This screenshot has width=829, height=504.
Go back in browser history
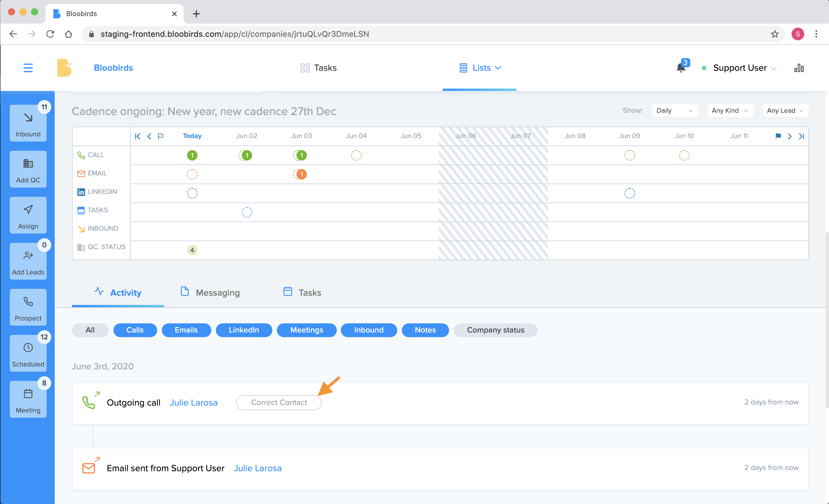tap(13, 34)
